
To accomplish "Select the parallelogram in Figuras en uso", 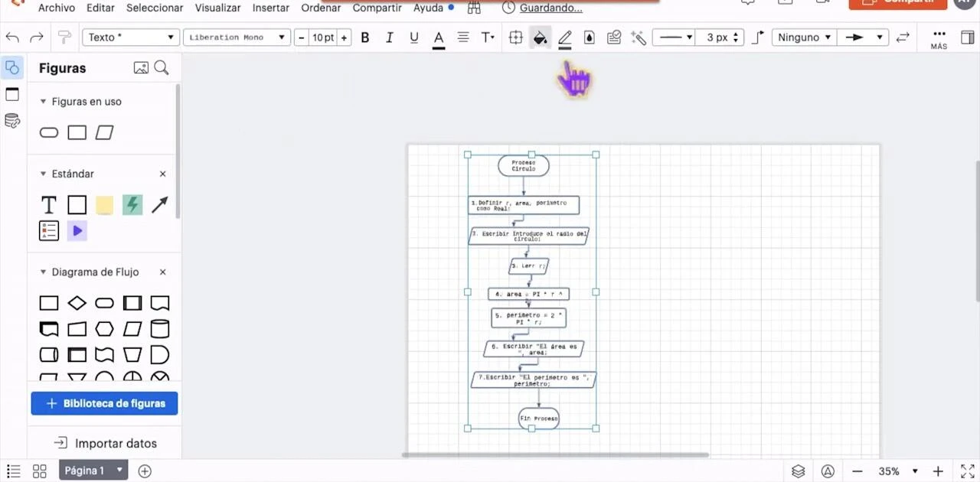I will click(x=105, y=132).
